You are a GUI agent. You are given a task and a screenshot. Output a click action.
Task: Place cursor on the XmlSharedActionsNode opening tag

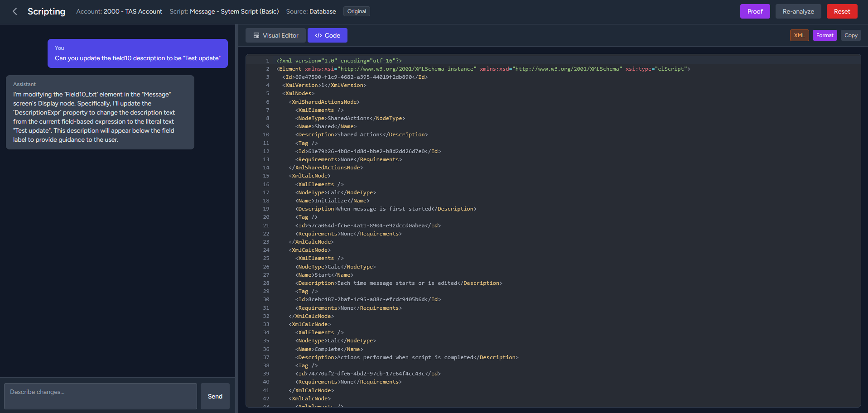[x=325, y=102]
